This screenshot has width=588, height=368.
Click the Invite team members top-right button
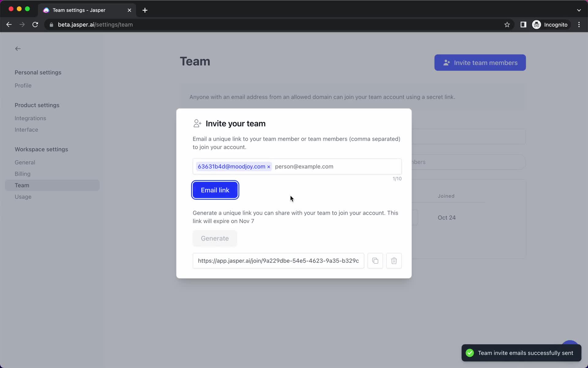point(480,62)
